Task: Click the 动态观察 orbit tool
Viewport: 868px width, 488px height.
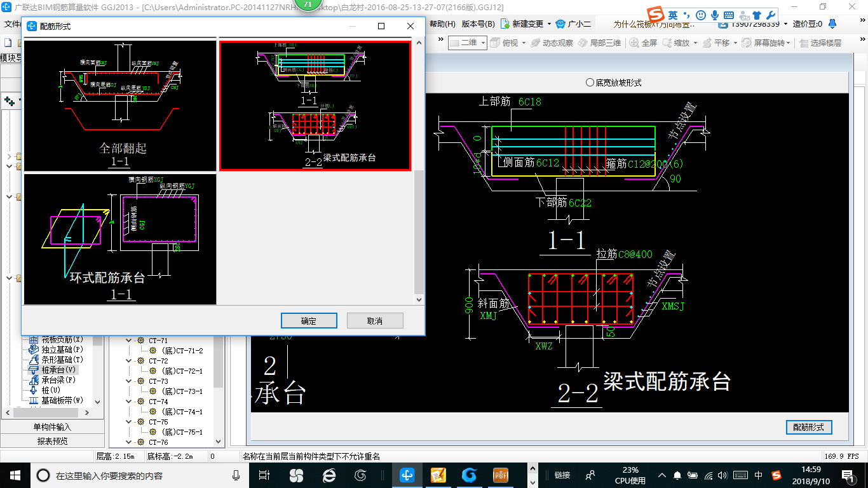Action: 552,43
